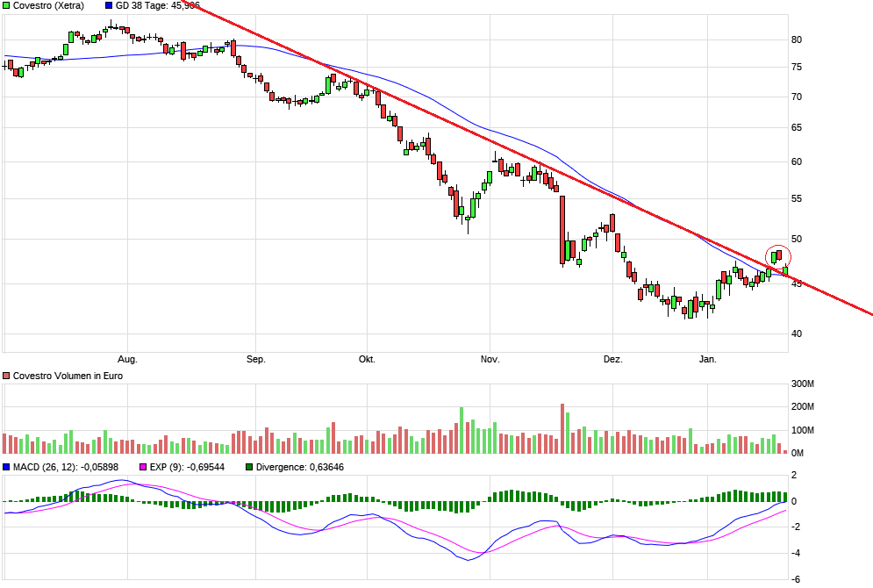
Task: Click the 'Aug.' month label
Action: tap(127, 359)
